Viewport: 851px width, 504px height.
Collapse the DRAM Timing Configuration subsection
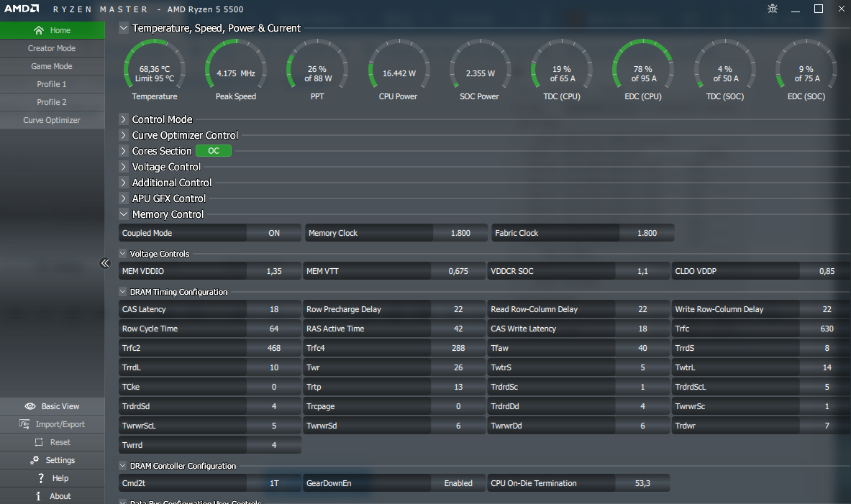pos(123,291)
